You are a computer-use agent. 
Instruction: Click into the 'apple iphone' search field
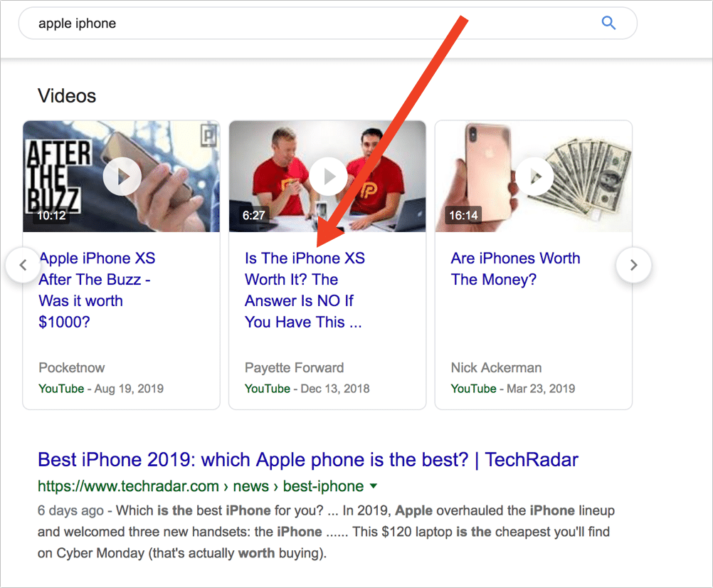(x=310, y=23)
